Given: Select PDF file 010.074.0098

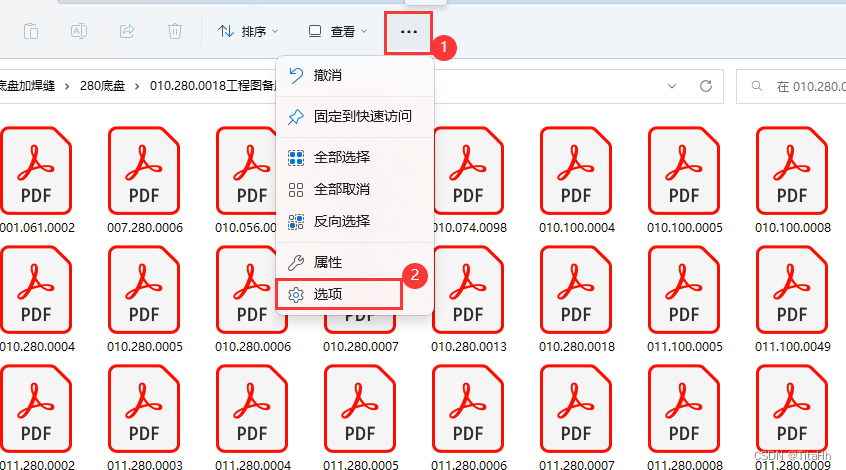Looking at the screenshot, I should pos(468,181).
